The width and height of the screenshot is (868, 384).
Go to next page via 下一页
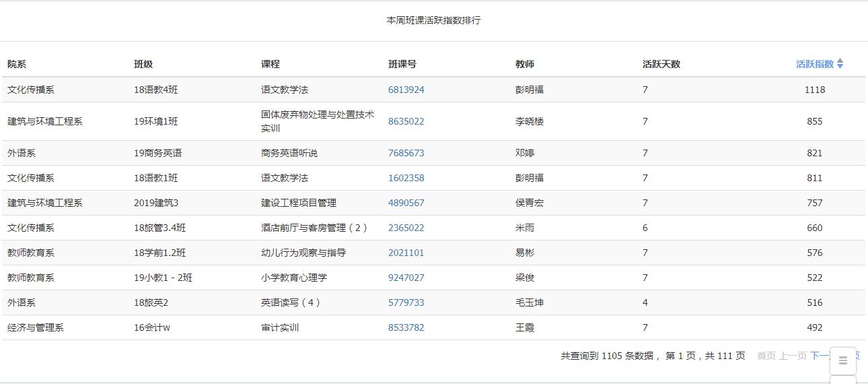pos(820,356)
